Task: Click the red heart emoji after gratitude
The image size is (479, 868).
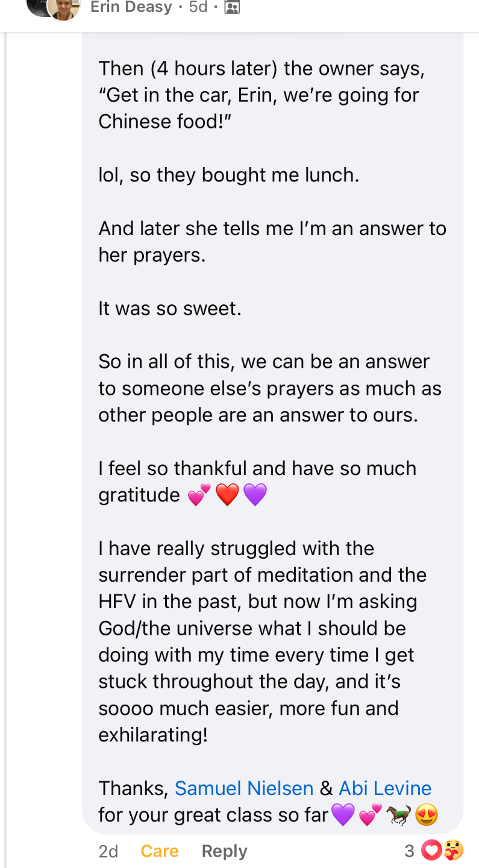Action: 227,495
